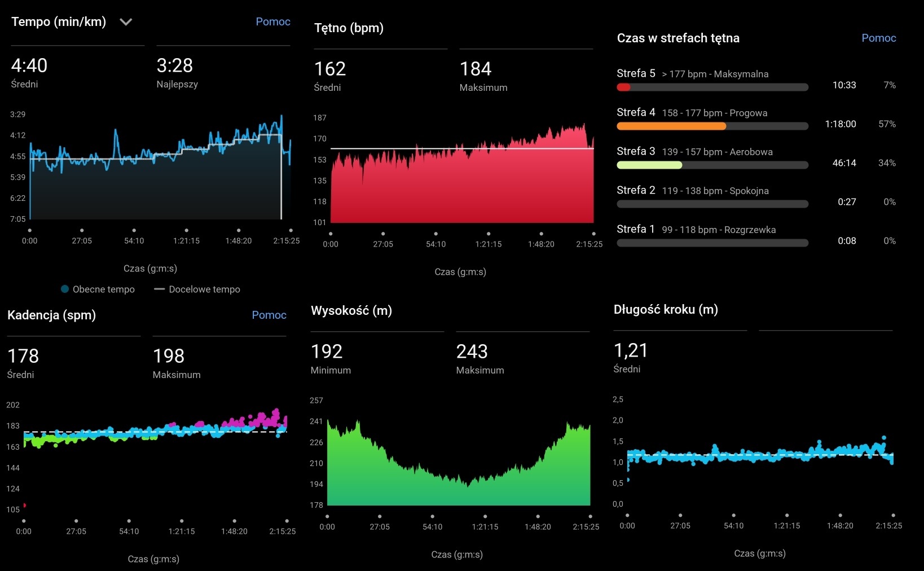The image size is (924, 571).
Task: Toggle the Obecne tempo legend dot
Action: [65, 289]
